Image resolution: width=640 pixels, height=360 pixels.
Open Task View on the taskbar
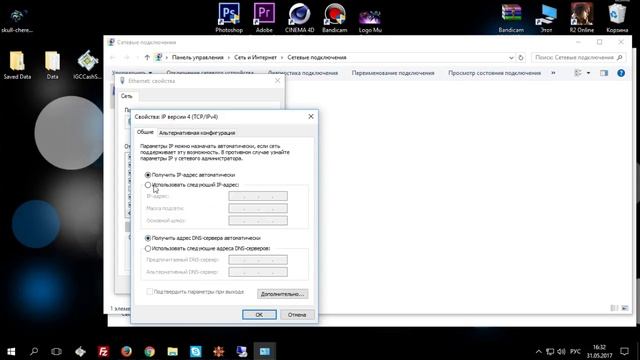tap(56, 351)
